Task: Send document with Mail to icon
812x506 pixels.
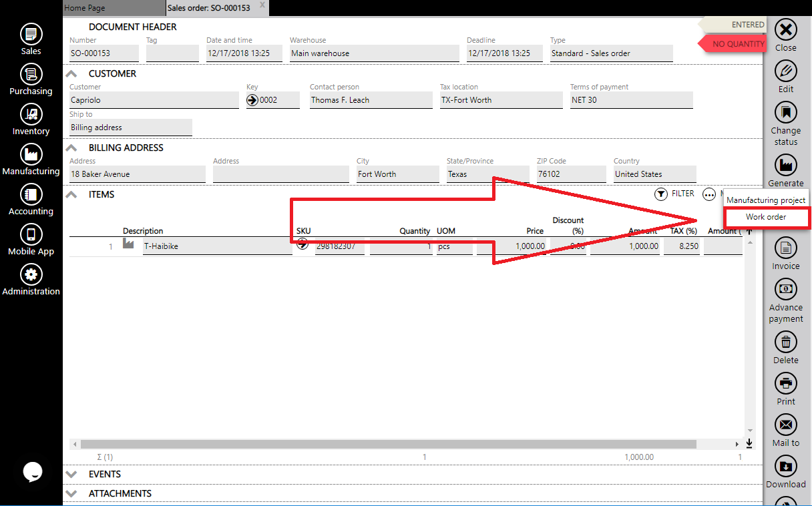Action: pyautogui.click(x=785, y=425)
